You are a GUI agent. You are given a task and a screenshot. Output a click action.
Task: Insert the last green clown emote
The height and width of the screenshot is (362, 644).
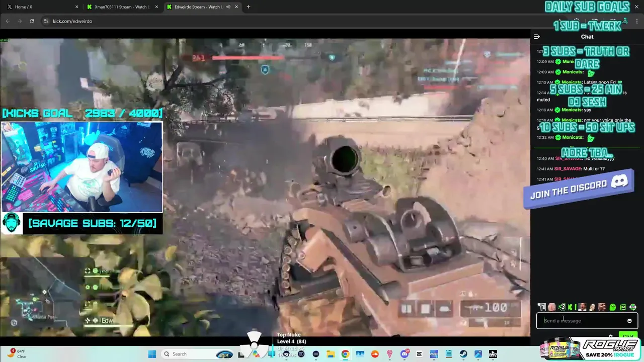coord(633,307)
